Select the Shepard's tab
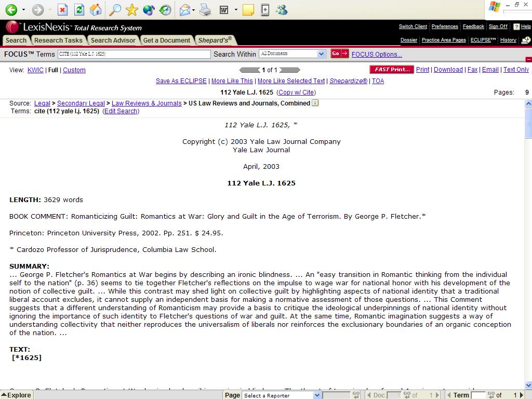Image resolution: width=532 pixels, height=399 pixels. coord(215,40)
